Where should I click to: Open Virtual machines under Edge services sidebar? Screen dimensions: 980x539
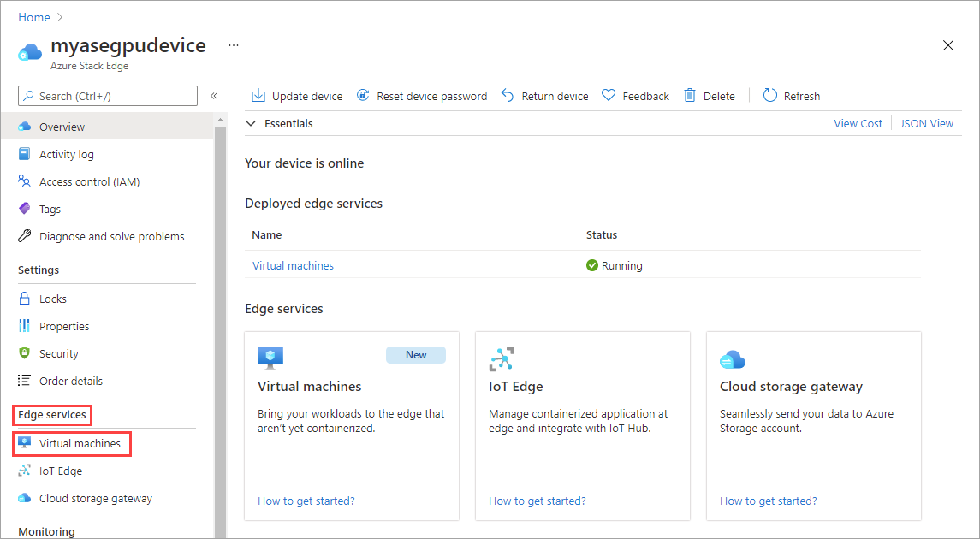[80, 444]
